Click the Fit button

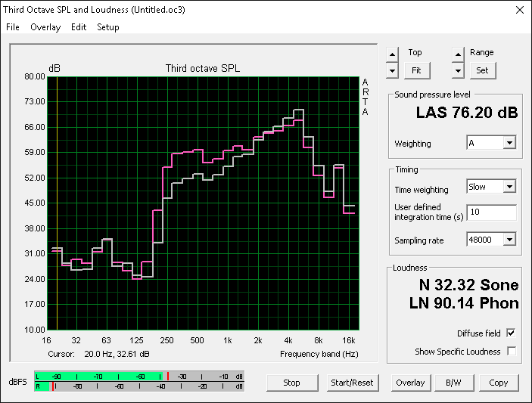[x=416, y=70]
